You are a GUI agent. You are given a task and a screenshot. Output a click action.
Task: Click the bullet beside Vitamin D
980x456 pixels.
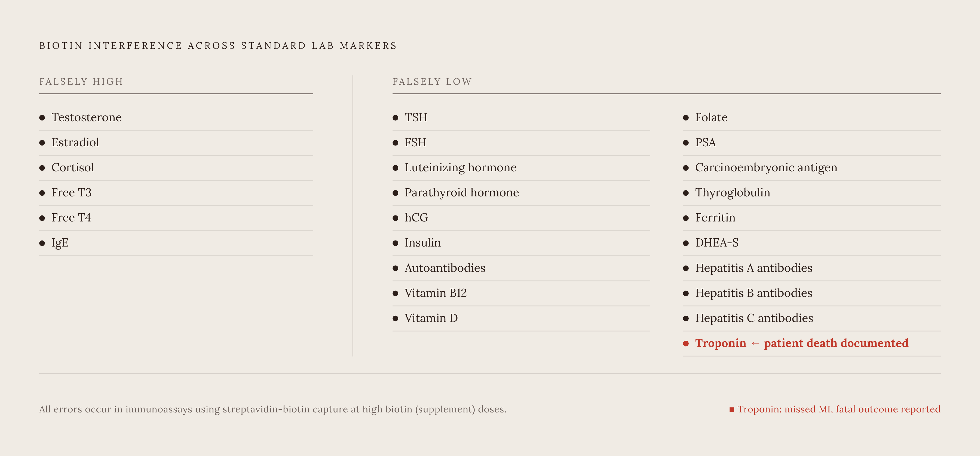395,319
